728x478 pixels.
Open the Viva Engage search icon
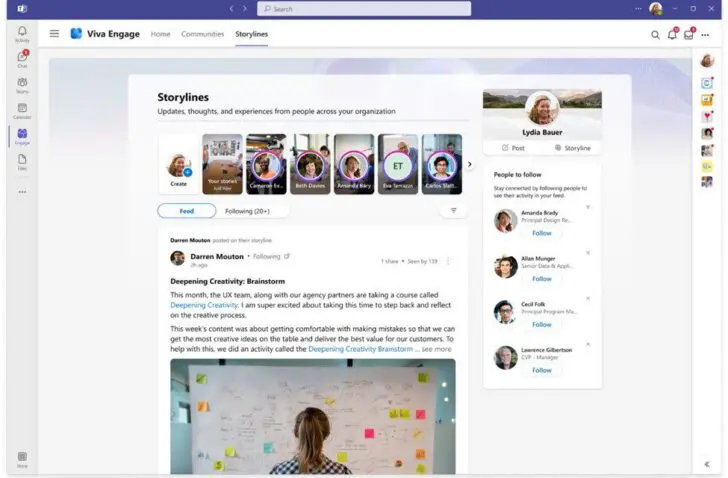tap(655, 35)
